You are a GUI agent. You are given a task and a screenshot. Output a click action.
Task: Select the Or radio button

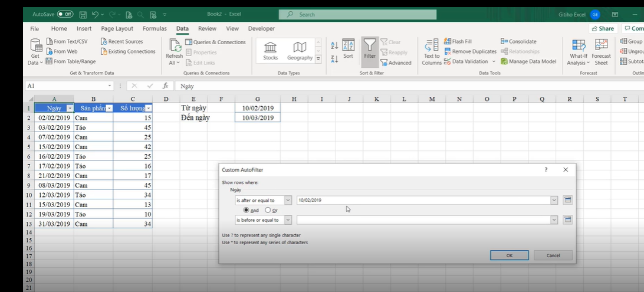point(268,210)
